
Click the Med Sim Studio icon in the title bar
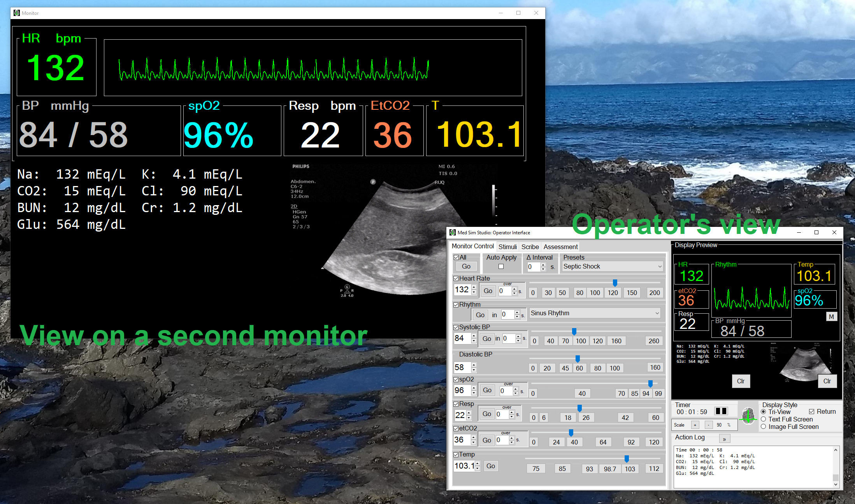tap(452, 232)
